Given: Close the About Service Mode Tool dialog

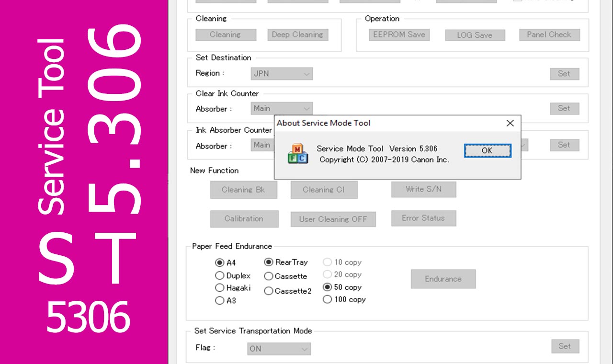Looking at the screenshot, I should click(510, 123).
